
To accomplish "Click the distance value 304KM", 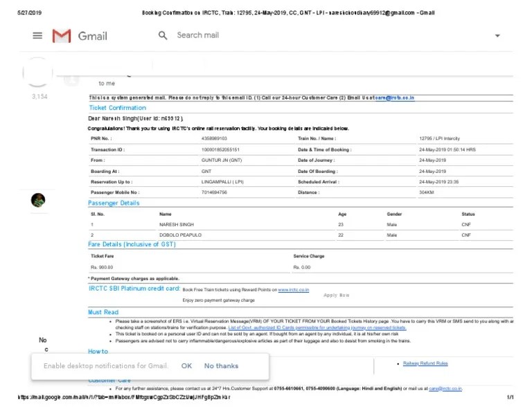I will pyautogui.click(x=427, y=192).
